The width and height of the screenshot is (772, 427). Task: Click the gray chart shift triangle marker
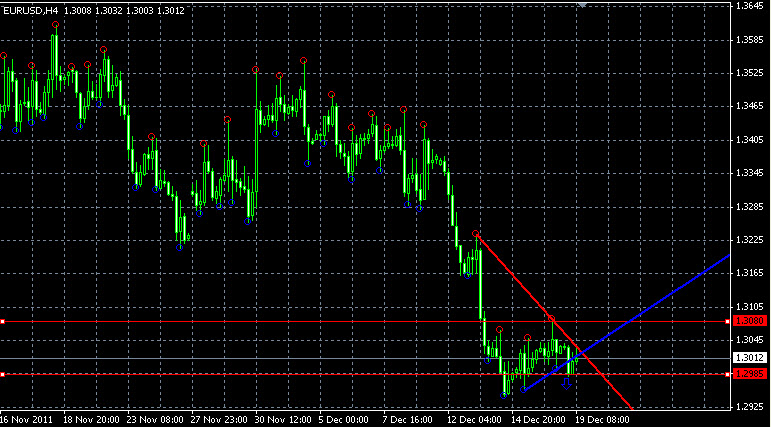coord(582,5)
